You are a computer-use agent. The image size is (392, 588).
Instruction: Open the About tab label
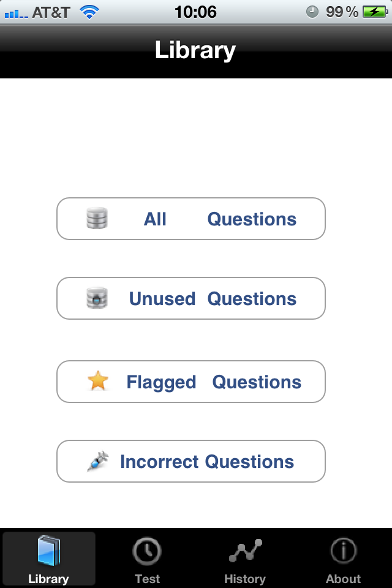point(343,578)
